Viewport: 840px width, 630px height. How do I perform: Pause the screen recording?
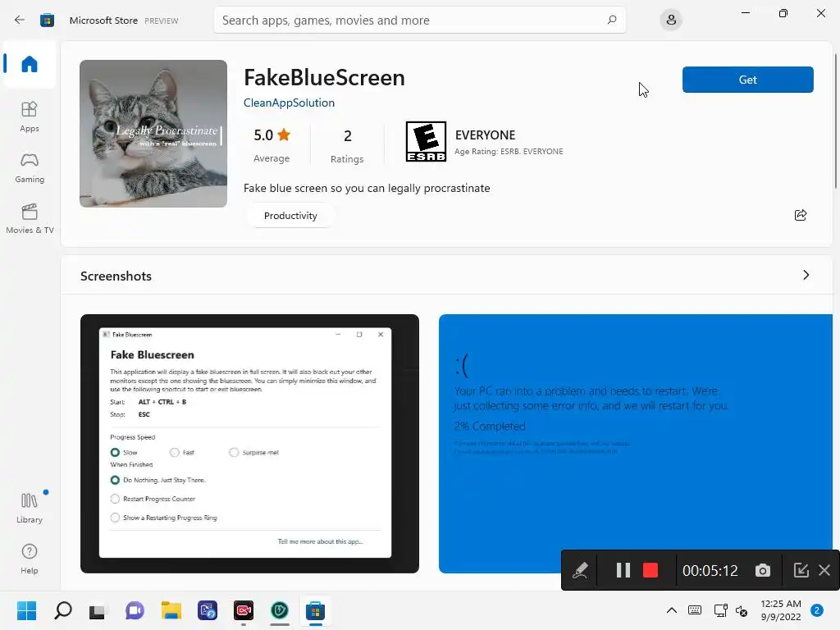click(623, 570)
